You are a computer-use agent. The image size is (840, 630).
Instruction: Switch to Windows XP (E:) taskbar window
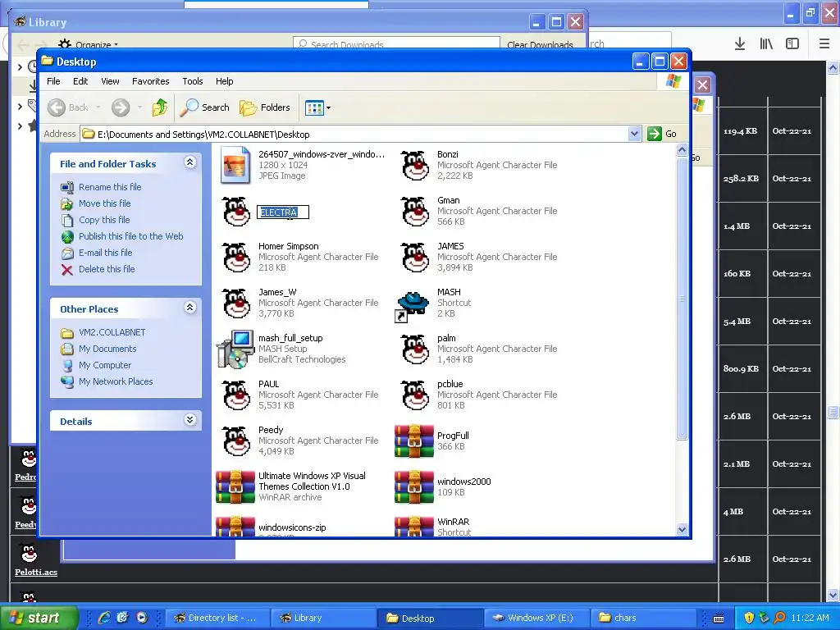535,619
